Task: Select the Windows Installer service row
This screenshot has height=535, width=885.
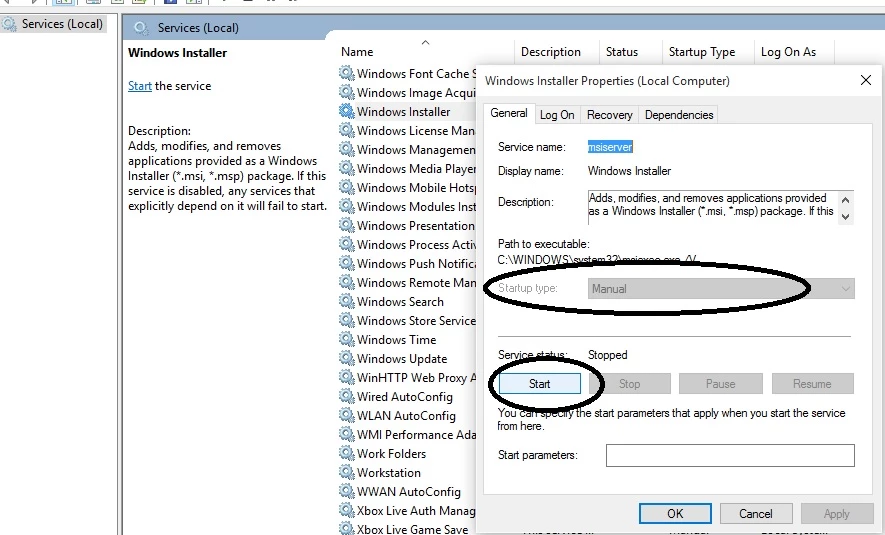Action: tap(404, 112)
